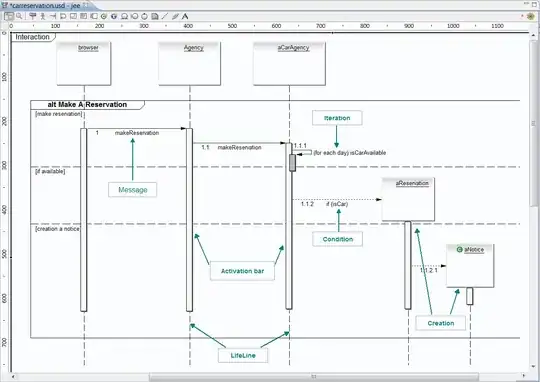Select the Agency activation bar
The width and height of the screenshot is (540, 382).
click(189, 220)
